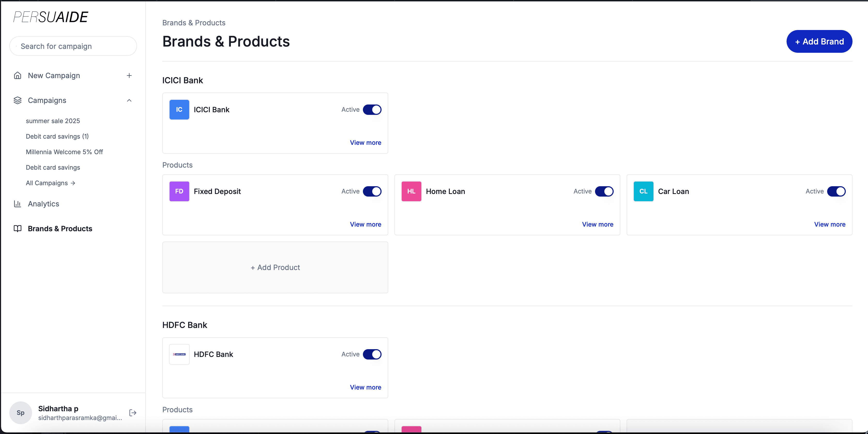
Task: View more on Fixed Deposit card
Action: click(x=366, y=224)
